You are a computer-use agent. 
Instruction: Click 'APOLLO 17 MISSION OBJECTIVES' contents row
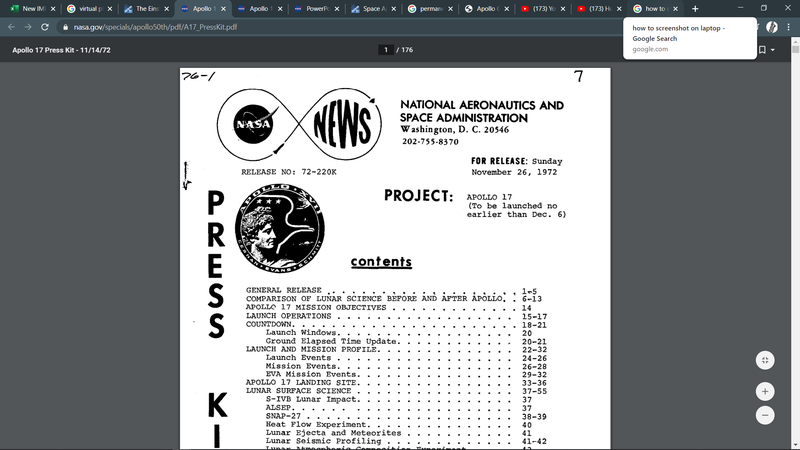[x=388, y=308]
